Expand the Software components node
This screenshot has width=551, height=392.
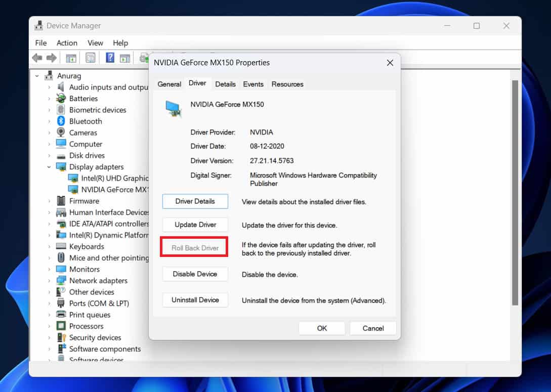[49, 349]
